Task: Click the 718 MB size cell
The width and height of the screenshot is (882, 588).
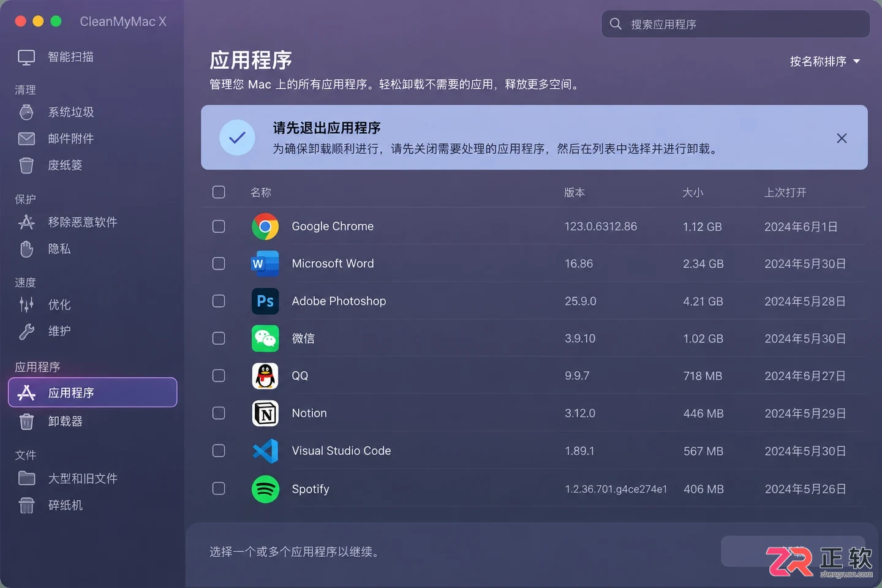Action: click(x=703, y=376)
